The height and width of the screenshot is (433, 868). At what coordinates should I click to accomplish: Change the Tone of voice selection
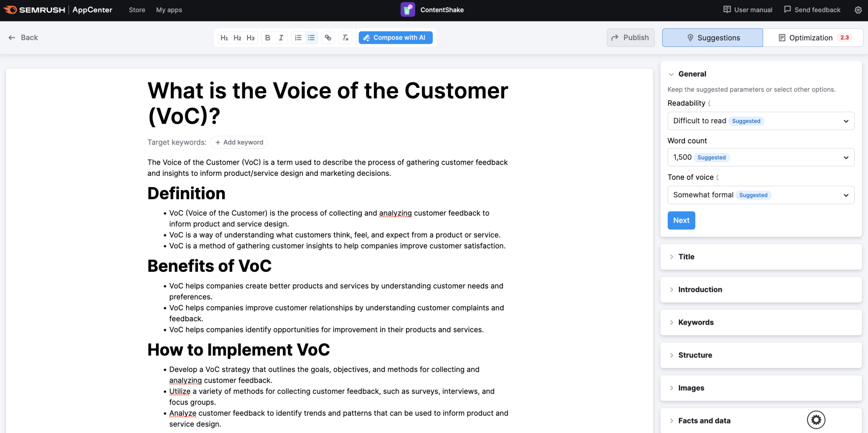[761, 195]
